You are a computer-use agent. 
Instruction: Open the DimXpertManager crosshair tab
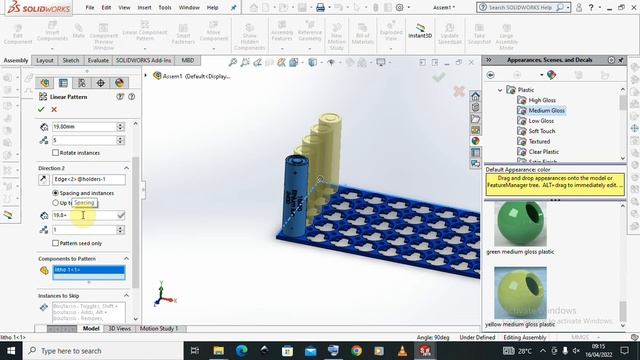[x=100, y=83]
